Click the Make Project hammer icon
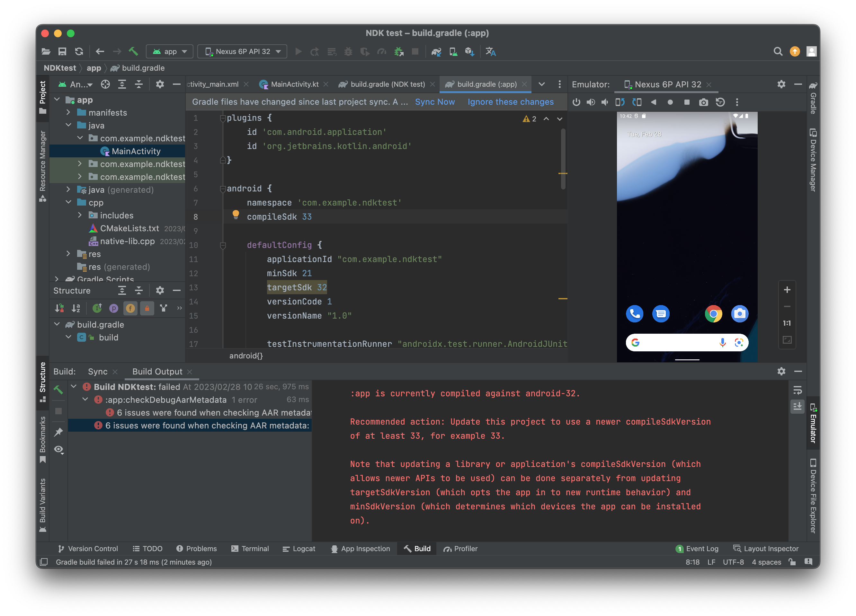The image size is (856, 616). click(x=133, y=51)
